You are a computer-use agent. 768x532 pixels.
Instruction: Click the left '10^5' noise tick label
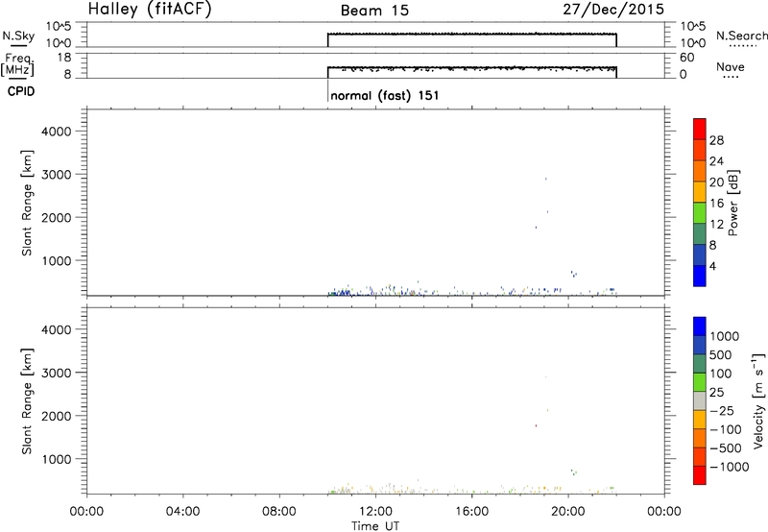59,27
